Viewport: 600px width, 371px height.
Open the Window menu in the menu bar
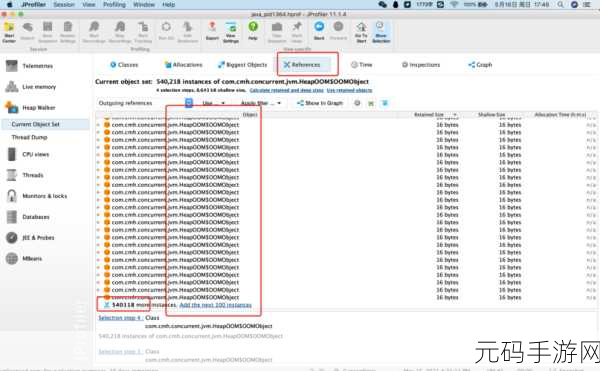click(143, 5)
